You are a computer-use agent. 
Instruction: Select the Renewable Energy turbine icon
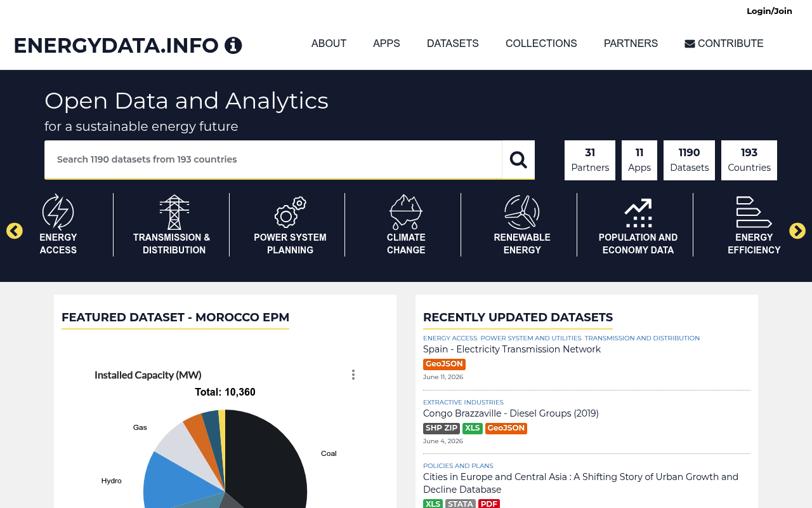pyautogui.click(x=522, y=212)
